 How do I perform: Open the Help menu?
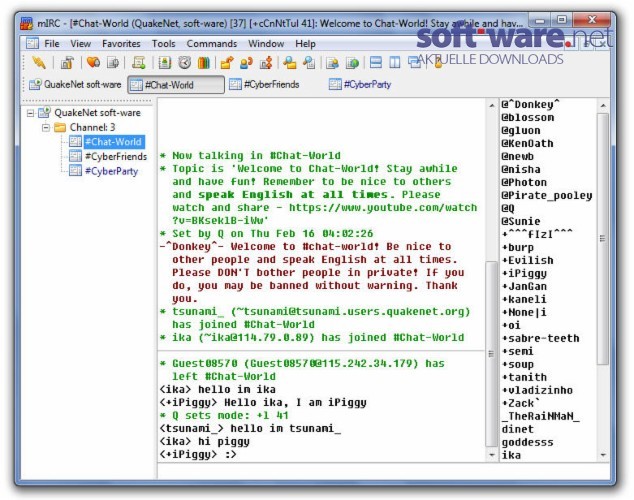point(305,44)
